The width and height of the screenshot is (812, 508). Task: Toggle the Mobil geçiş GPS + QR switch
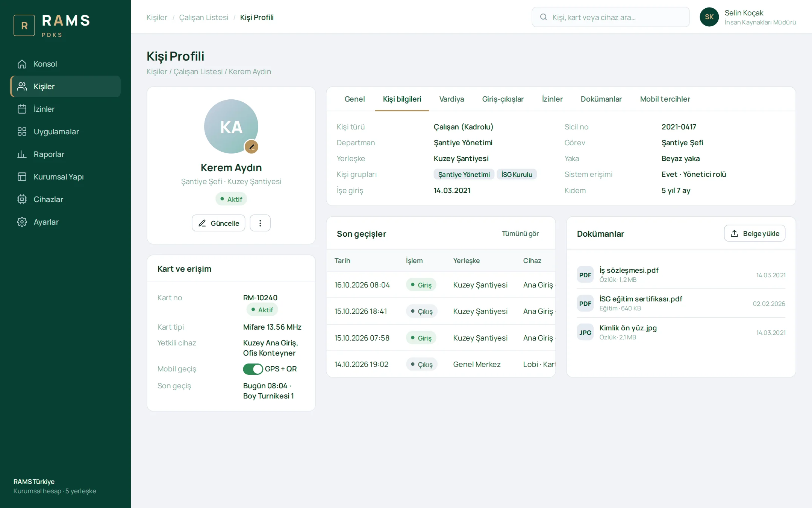point(253,369)
